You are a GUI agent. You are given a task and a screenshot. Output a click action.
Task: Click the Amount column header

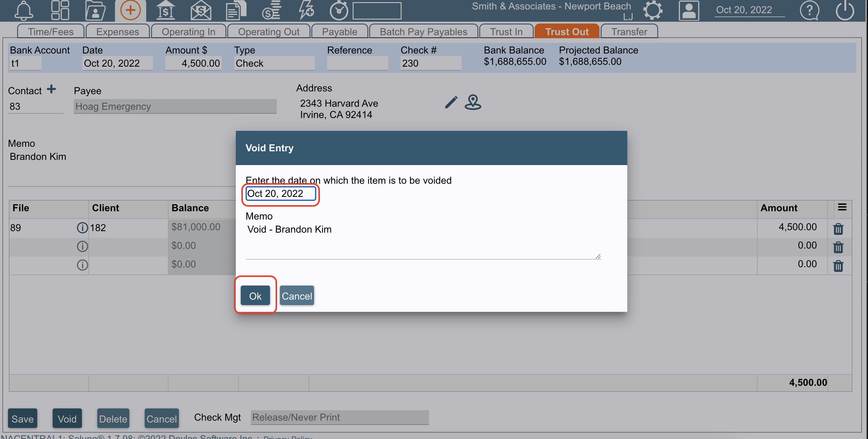click(x=779, y=208)
